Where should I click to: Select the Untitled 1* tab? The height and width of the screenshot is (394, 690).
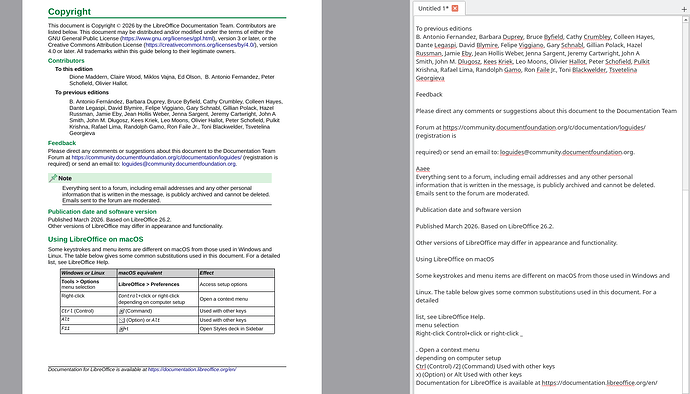(x=438, y=8)
